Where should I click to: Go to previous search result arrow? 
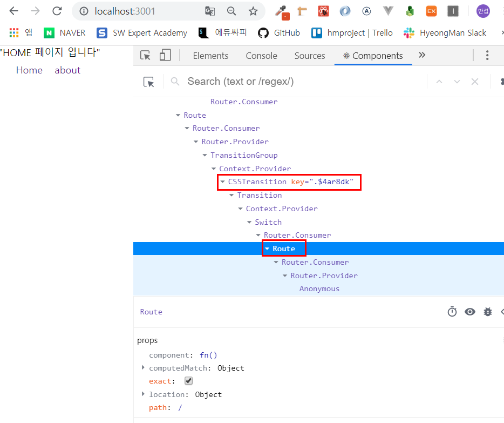tap(439, 82)
